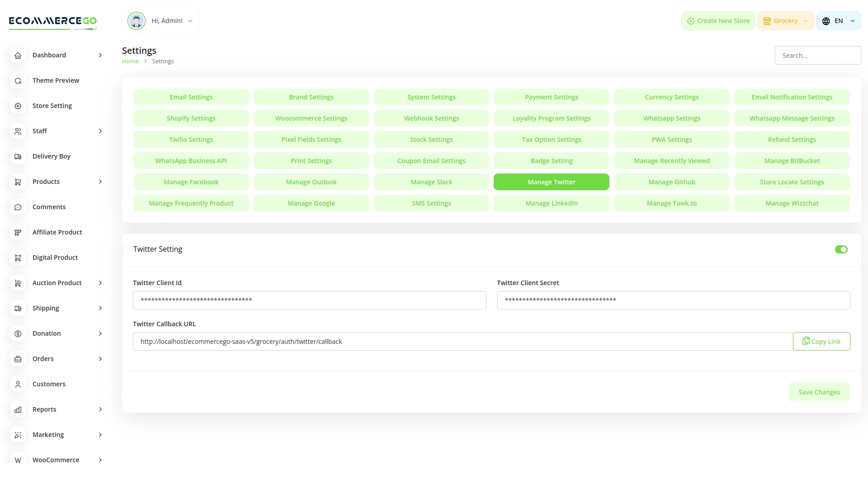Select the Dashboard icon in the sidebar
Screen dimensions: 868x488
pos(18,55)
